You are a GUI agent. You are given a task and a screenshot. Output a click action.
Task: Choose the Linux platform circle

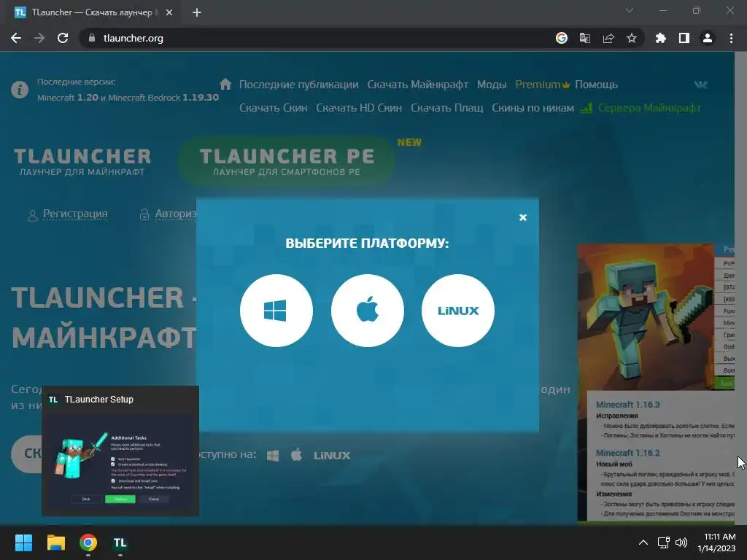pos(458,311)
